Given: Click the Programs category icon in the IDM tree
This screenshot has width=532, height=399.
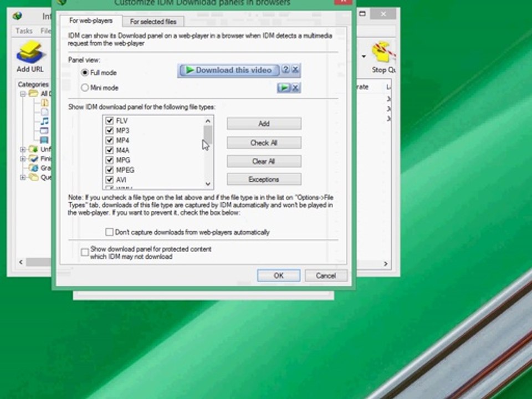Looking at the screenshot, I should (44, 131).
